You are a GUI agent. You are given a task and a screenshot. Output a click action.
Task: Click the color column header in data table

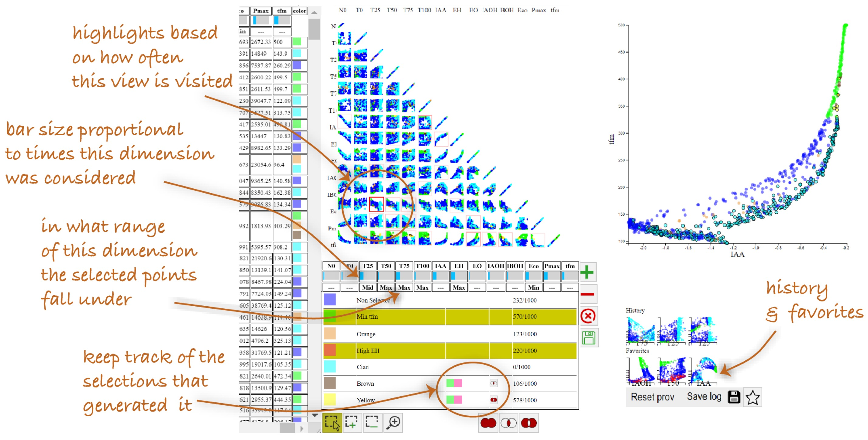[x=300, y=11]
